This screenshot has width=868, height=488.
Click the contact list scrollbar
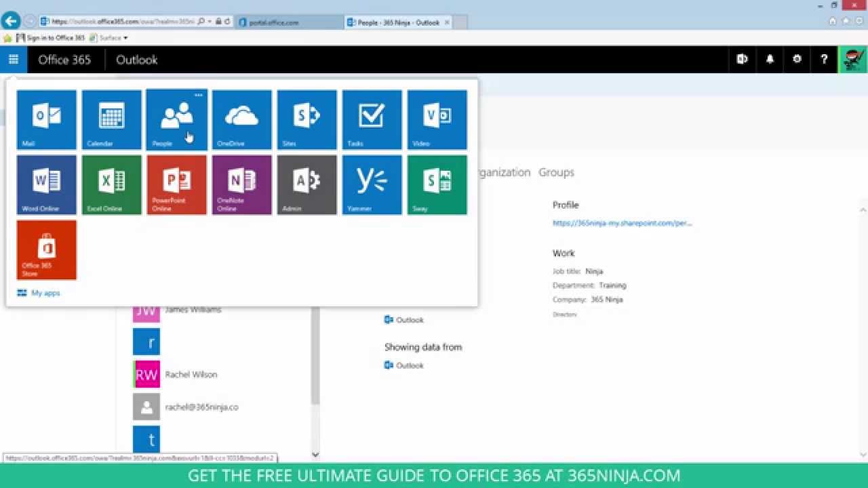pyautogui.click(x=315, y=356)
